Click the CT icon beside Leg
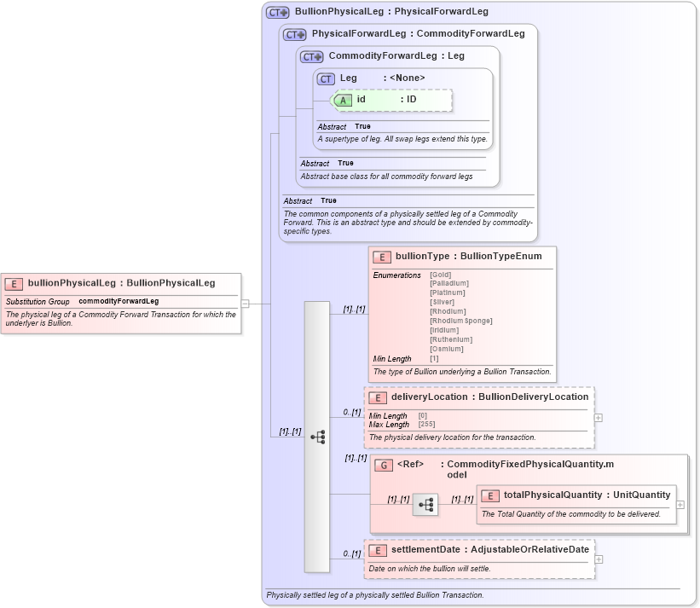This screenshot has height=608, width=700. (x=326, y=79)
